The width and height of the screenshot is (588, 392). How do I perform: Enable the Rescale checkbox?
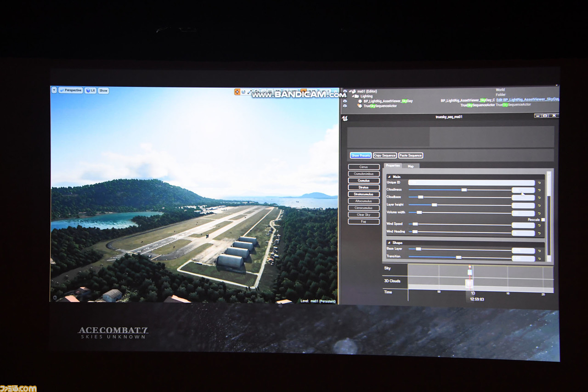[543, 220]
